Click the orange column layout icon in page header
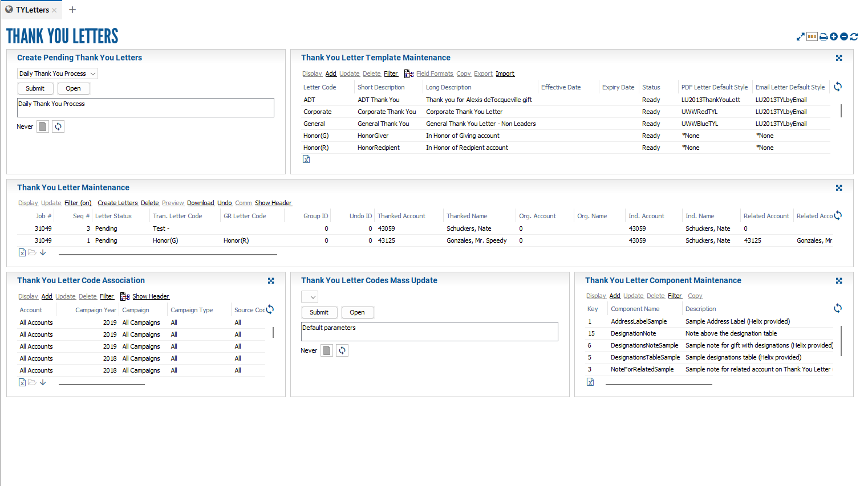 point(812,36)
